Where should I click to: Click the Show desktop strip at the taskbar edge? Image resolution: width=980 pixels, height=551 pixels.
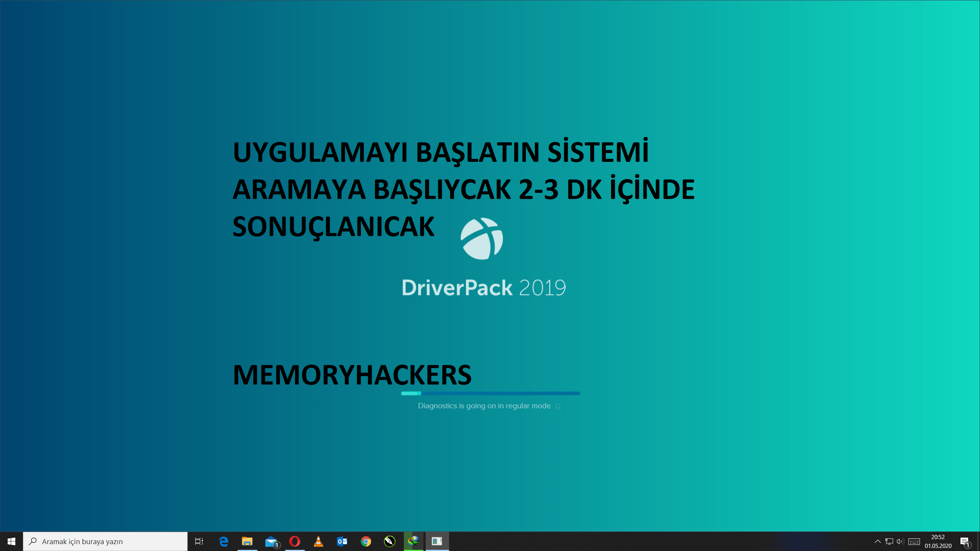[x=978, y=541]
